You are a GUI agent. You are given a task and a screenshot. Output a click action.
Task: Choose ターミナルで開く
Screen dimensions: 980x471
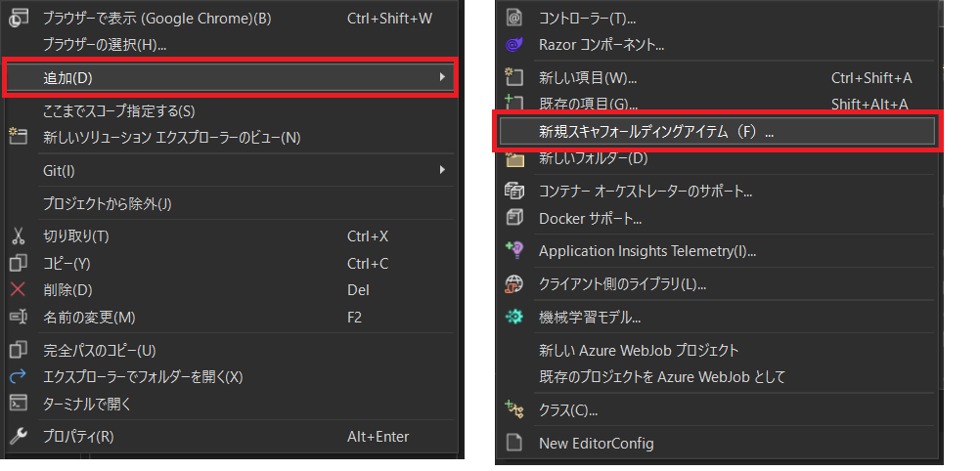87,404
